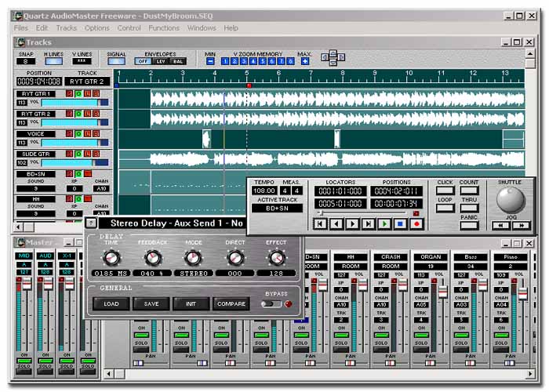Open the Control menu
This screenshot has width=549, height=392.
click(x=129, y=28)
